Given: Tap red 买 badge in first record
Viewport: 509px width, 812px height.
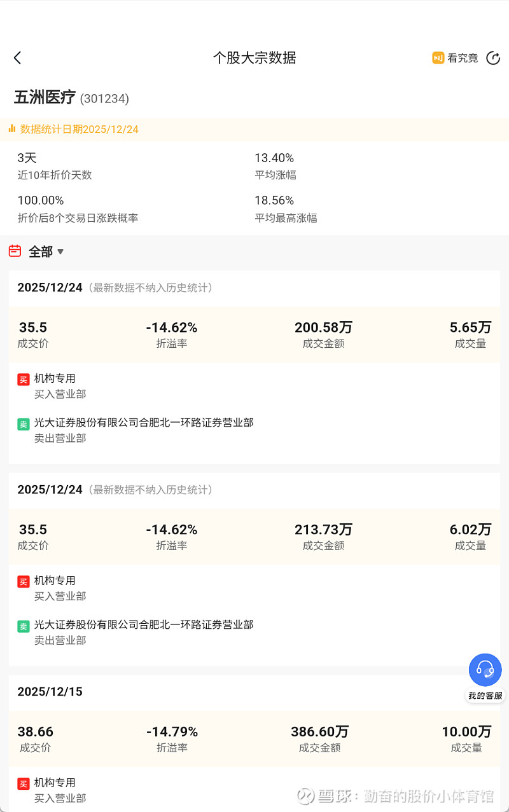Looking at the screenshot, I should pyautogui.click(x=24, y=380).
